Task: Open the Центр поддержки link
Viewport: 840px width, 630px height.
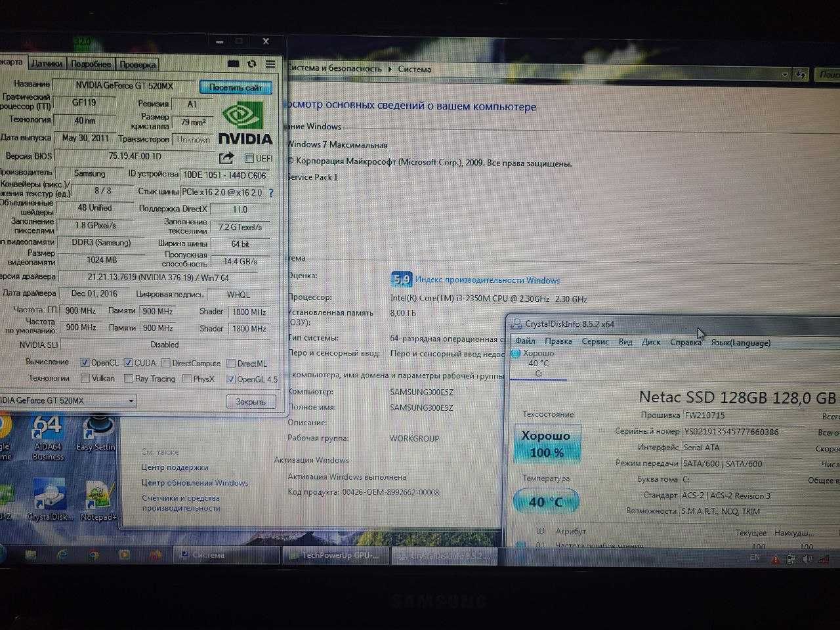Action: tap(175, 467)
